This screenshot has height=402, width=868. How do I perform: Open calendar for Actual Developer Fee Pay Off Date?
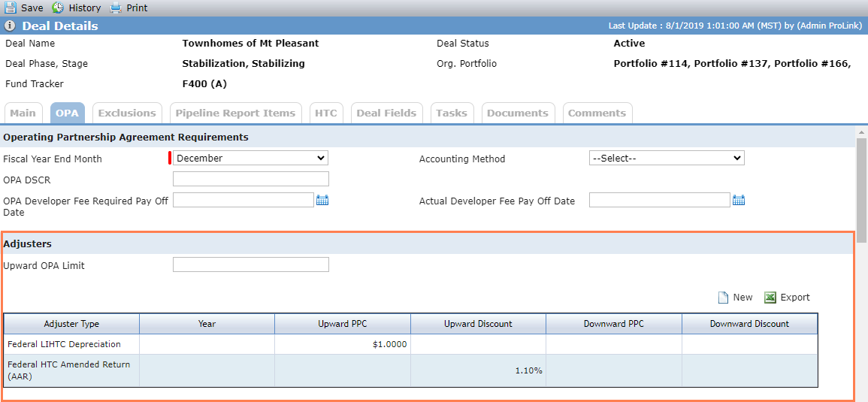[739, 200]
